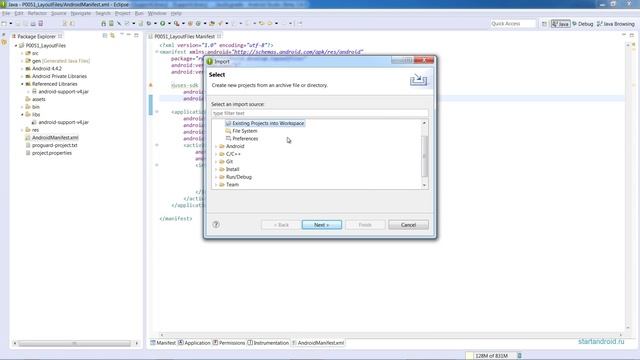This screenshot has height=360, width=640.
Task: Click the type filter text field
Action: tap(320, 113)
